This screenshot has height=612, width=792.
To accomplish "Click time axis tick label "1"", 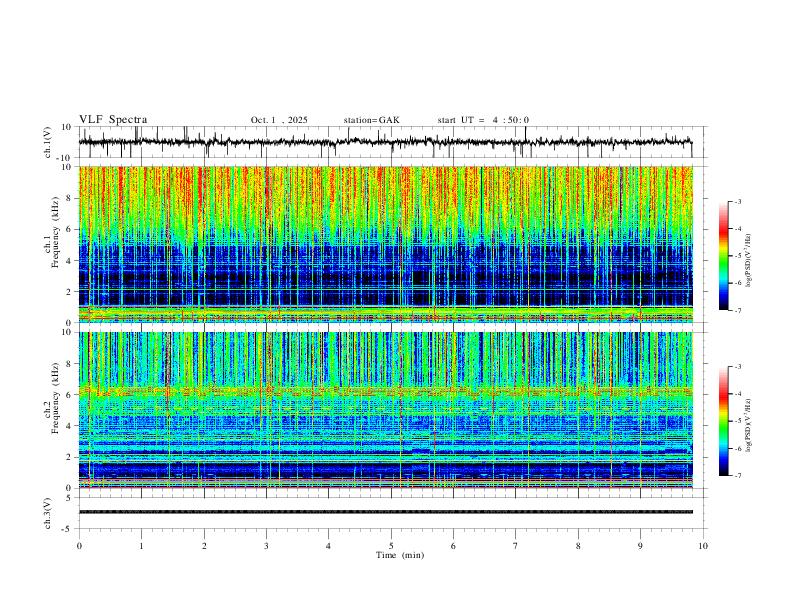I will click(x=141, y=546).
